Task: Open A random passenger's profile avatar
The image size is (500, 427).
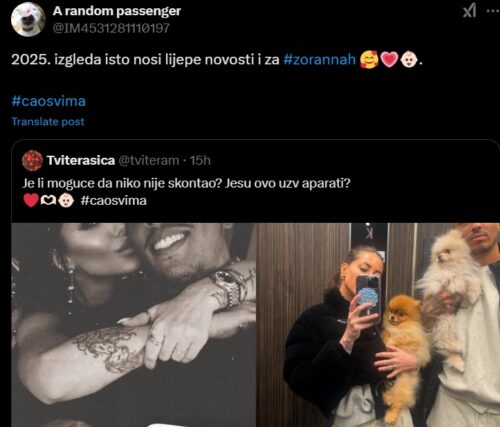Action: [28, 19]
